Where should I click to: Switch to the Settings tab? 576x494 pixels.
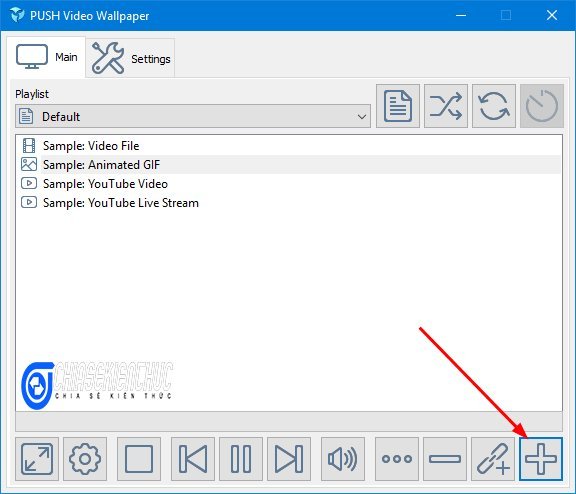[130, 58]
